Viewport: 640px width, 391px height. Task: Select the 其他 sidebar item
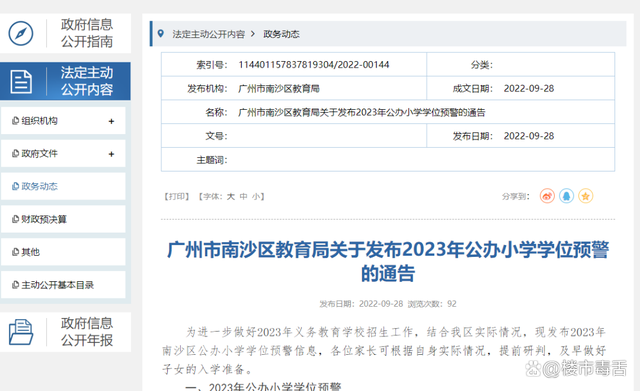click(63, 252)
